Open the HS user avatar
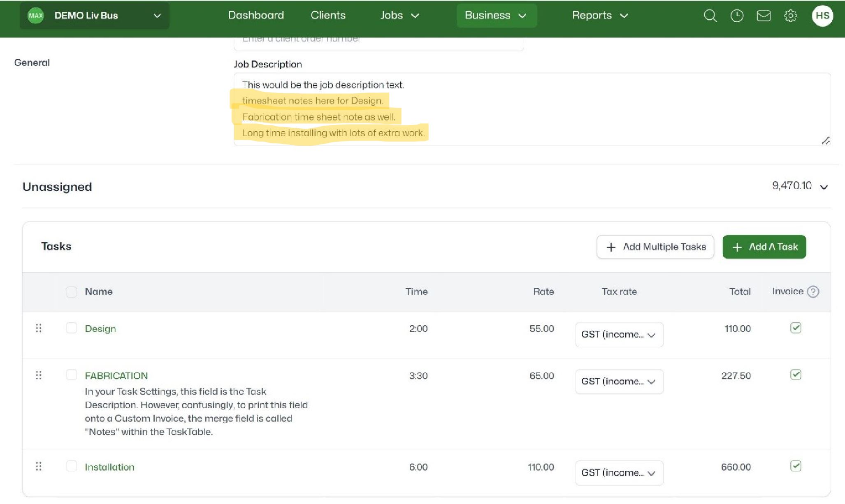 pos(822,16)
